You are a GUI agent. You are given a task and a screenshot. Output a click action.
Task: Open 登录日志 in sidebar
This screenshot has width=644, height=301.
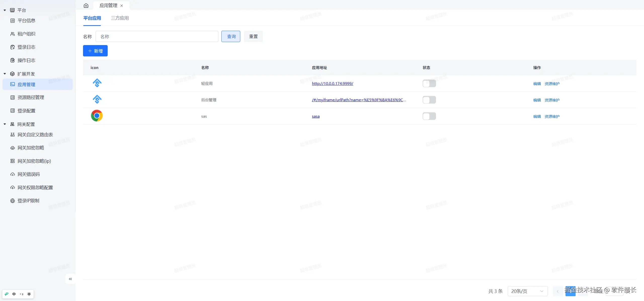(x=26, y=47)
